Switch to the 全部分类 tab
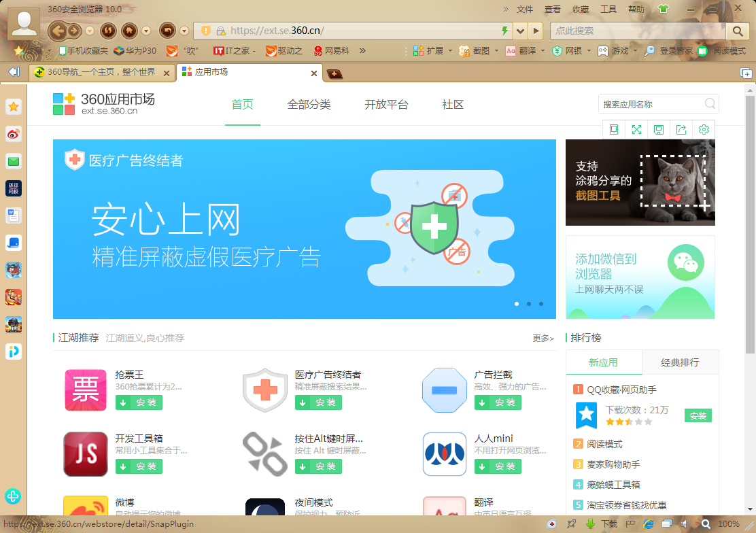Image resolution: width=756 pixels, height=533 pixels. click(x=309, y=105)
